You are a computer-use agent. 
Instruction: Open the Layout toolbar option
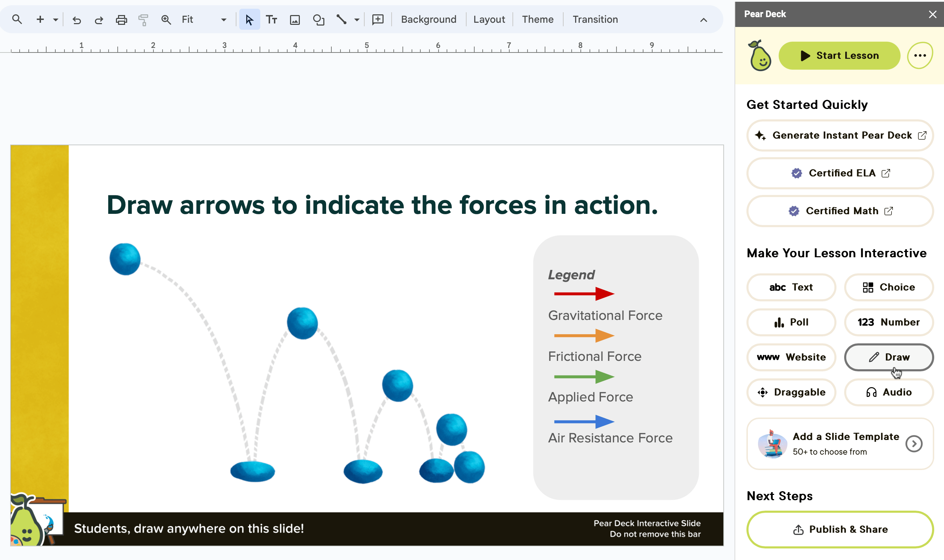coord(489,19)
